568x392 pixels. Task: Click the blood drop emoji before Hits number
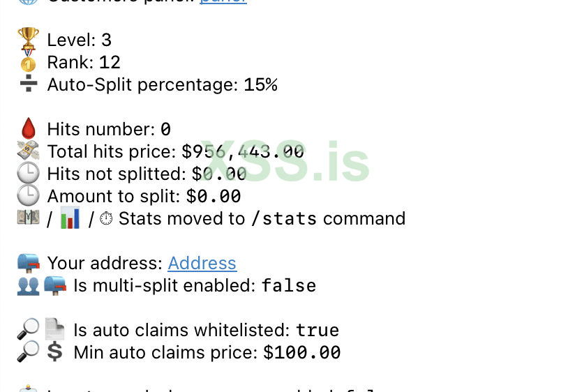(28, 129)
